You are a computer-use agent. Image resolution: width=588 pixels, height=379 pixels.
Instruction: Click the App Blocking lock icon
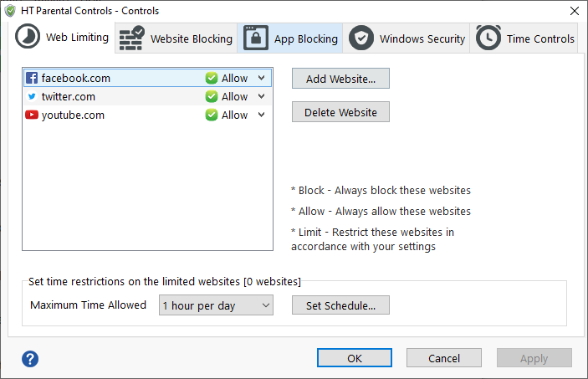256,38
